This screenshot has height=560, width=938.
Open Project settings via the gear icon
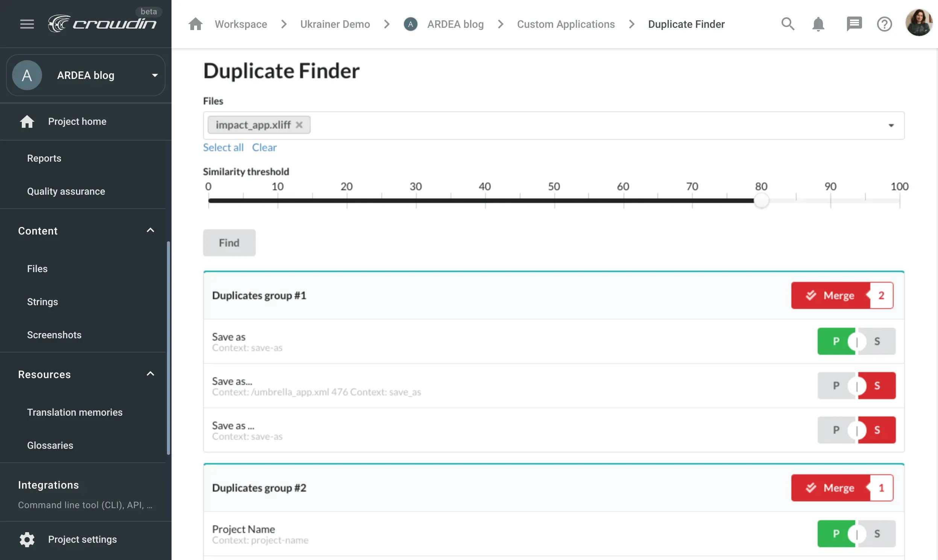pyautogui.click(x=27, y=539)
